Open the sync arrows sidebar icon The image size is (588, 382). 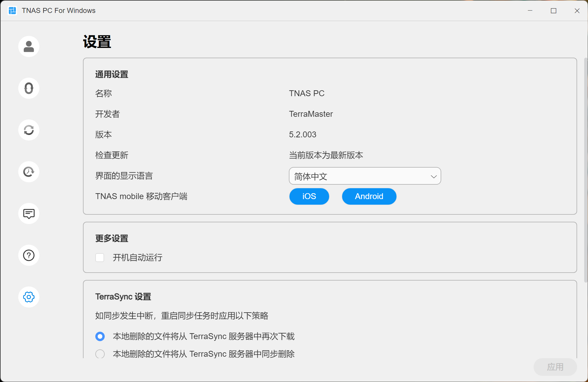tap(29, 130)
